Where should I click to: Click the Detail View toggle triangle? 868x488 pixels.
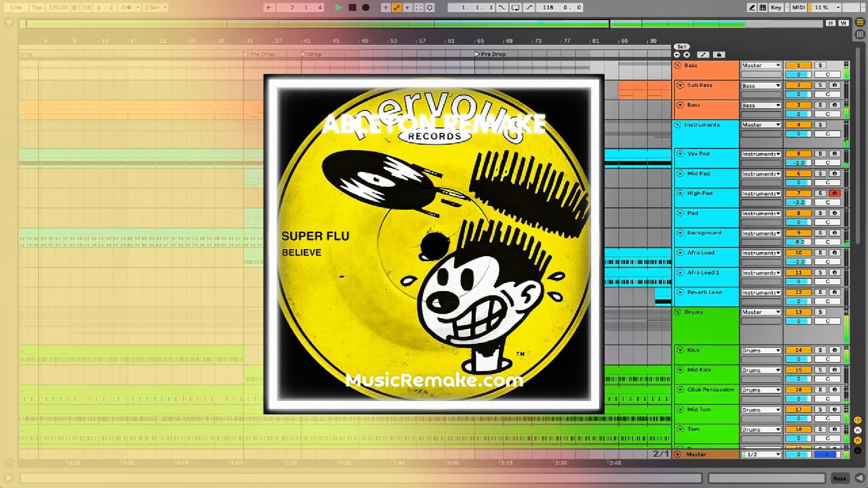click(859, 478)
